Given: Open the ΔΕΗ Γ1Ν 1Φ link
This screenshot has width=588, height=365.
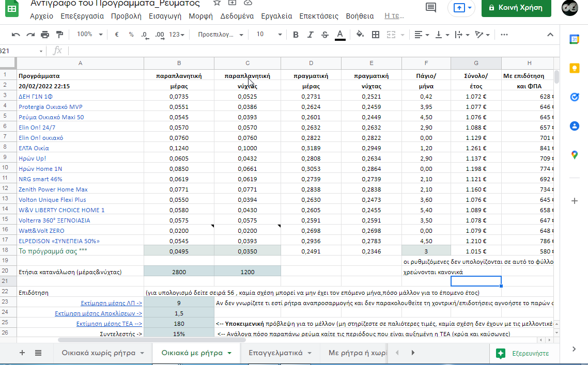Looking at the screenshot, I should [x=36, y=97].
